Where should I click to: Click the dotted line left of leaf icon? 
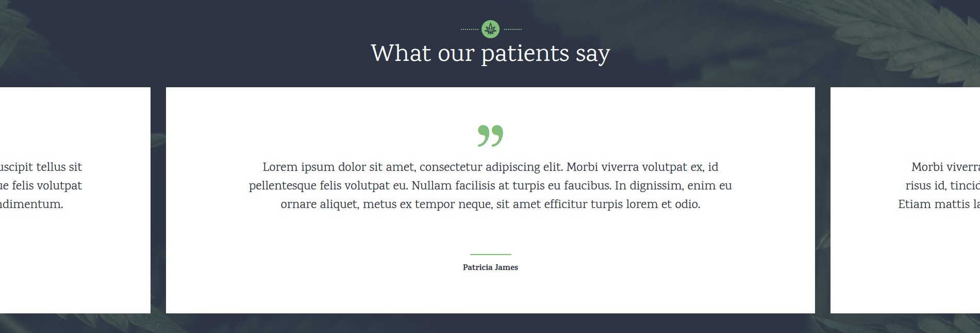(469, 29)
